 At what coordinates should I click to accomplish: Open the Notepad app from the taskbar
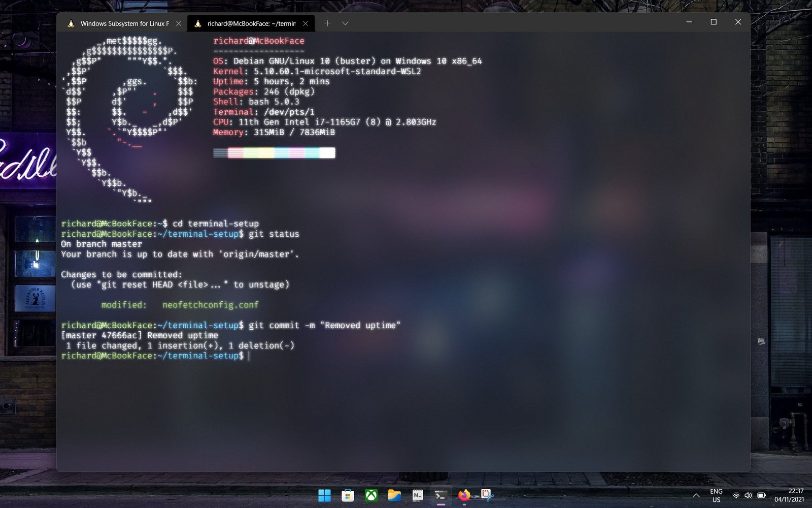click(417, 495)
